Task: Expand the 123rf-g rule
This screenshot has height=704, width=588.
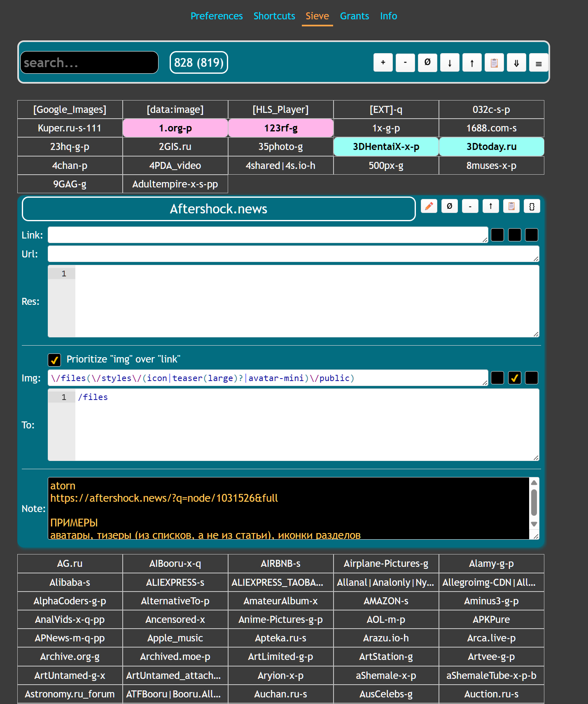Action: tap(281, 128)
